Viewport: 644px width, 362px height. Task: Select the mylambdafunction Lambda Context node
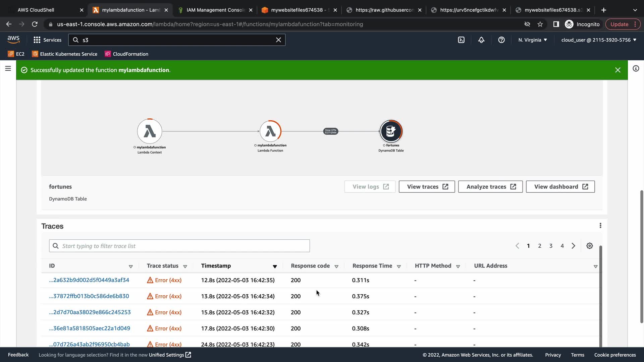click(150, 131)
